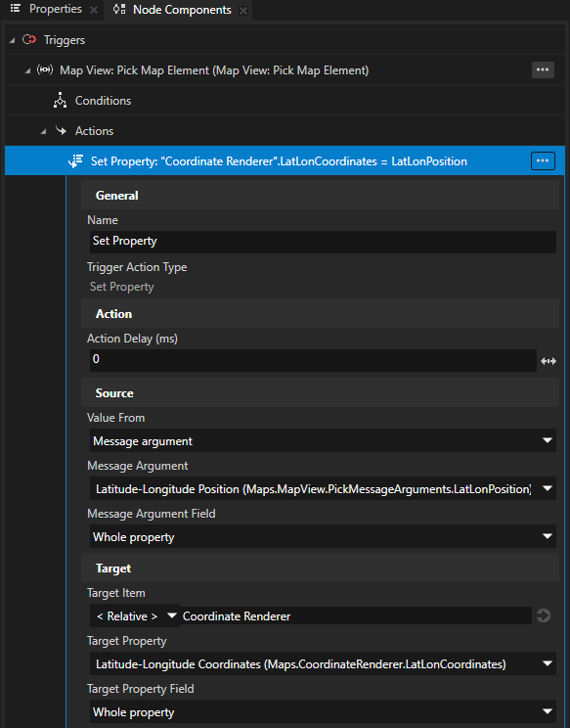Click the General section header

pyautogui.click(x=320, y=196)
